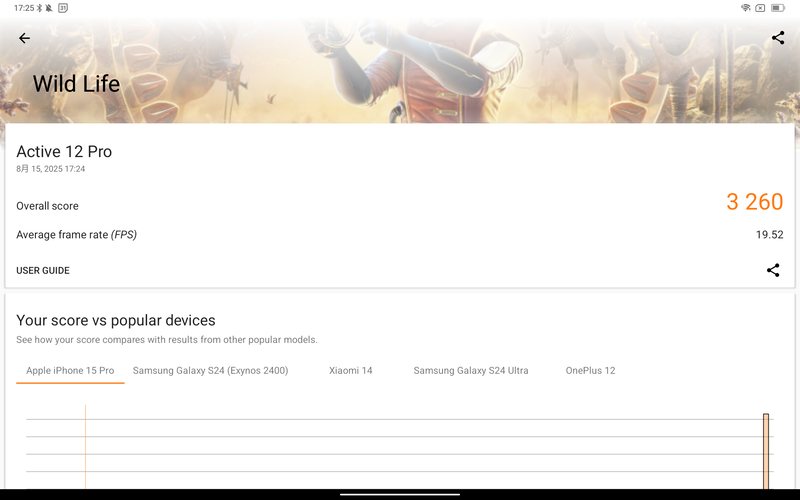Tap the average frame rate value 19.52
This screenshot has height=500, width=800.
[769, 235]
